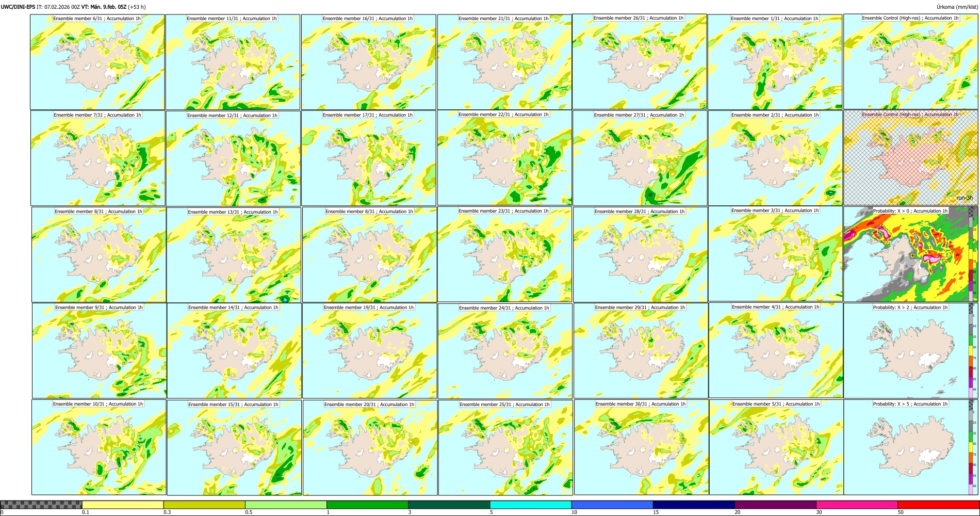980x516 pixels.
Task: Click the 'Ensemble member 15/31 ; Accumulation 1h' label
Action: [233, 405]
